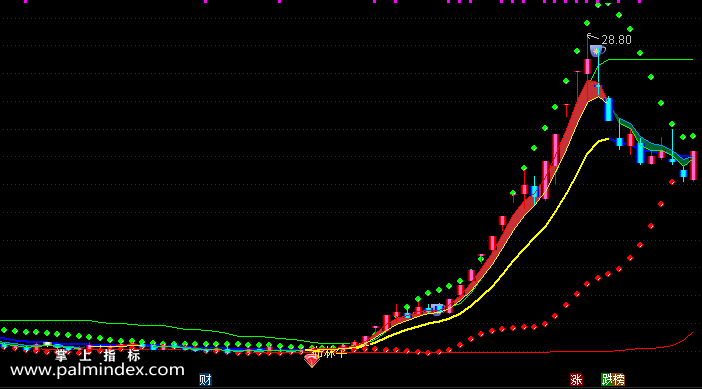
Task: Select the tall blue candlestick after the peak
Action: coord(608,110)
